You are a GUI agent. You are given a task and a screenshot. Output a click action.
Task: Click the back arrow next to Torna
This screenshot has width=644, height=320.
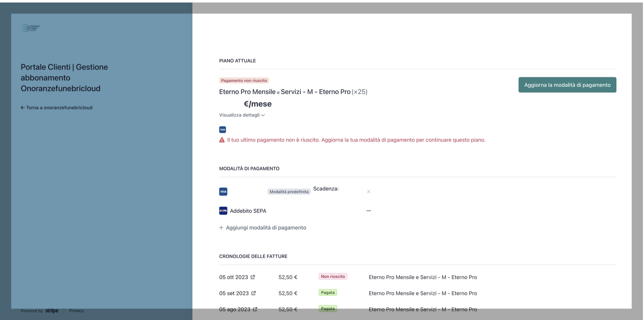[x=23, y=108]
